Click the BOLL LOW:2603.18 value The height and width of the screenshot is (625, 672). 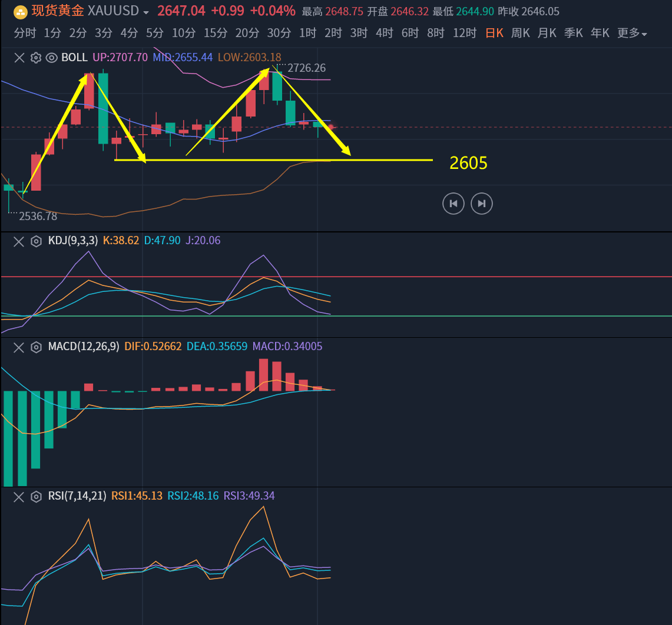(x=250, y=58)
